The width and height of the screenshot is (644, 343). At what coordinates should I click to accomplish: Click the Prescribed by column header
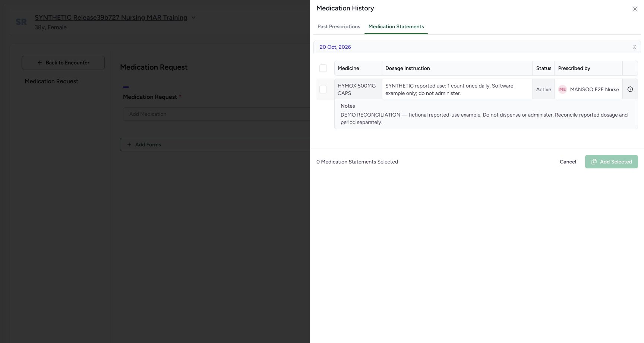pos(588,68)
